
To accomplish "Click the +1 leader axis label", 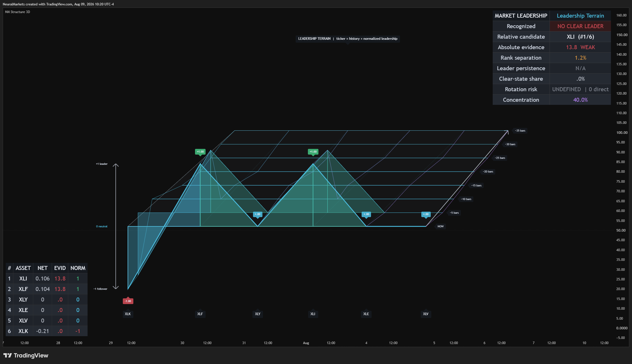I will 102,164.
